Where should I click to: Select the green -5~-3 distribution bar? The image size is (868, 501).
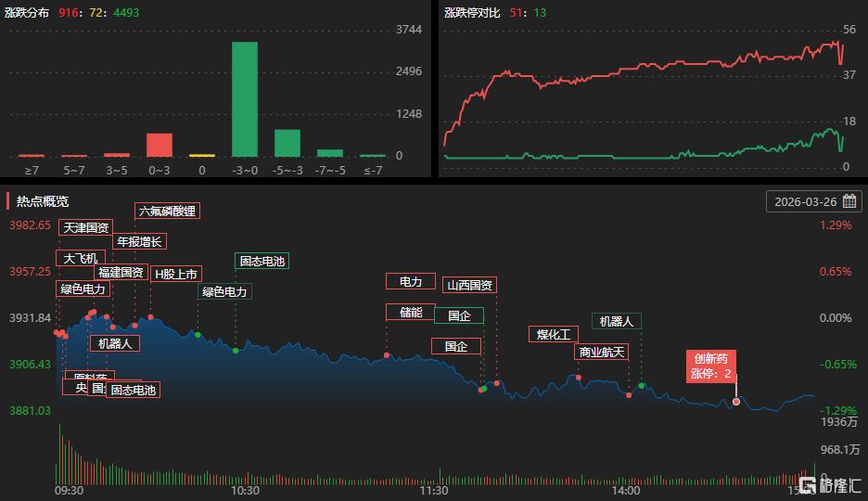click(287, 143)
